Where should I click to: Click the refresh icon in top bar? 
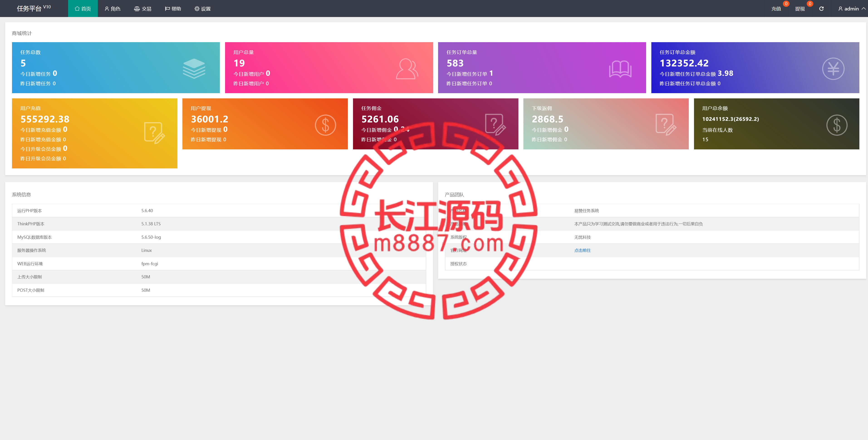click(821, 9)
